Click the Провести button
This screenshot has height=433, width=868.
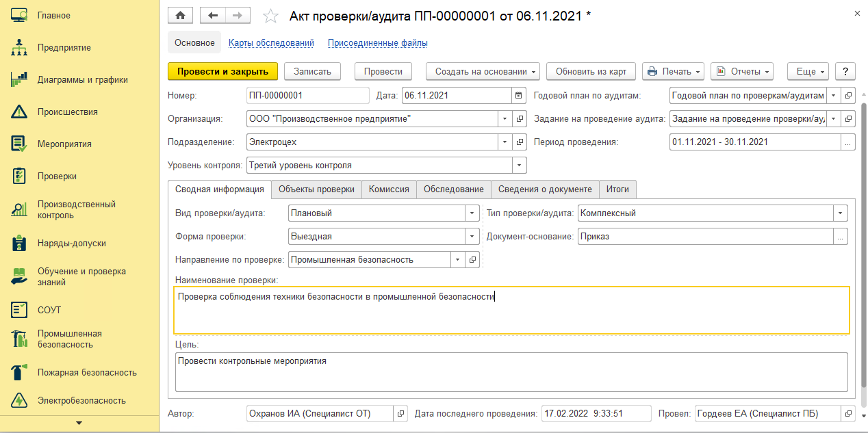(x=383, y=71)
